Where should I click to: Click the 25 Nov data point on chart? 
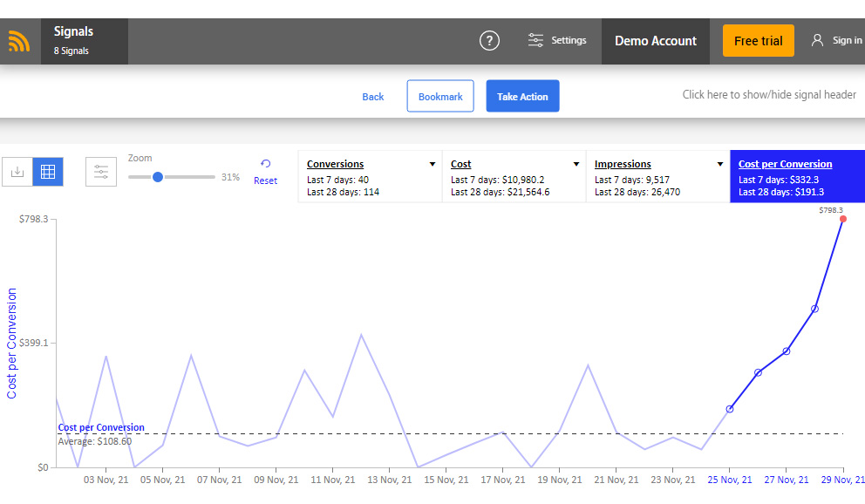point(729,409)
